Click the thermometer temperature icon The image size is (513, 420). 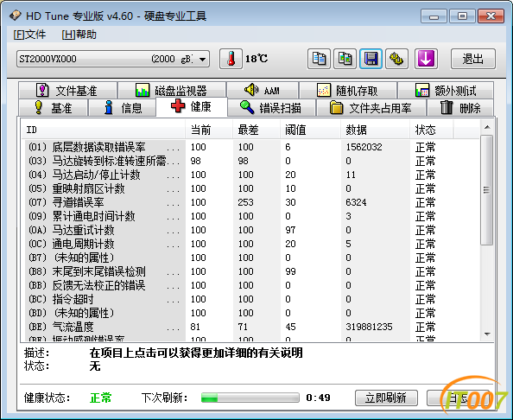coord(231,59)
